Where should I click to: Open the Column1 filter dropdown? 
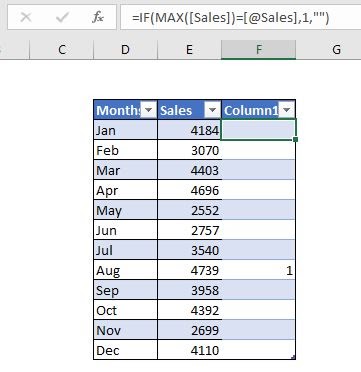(x=286, y=110)
